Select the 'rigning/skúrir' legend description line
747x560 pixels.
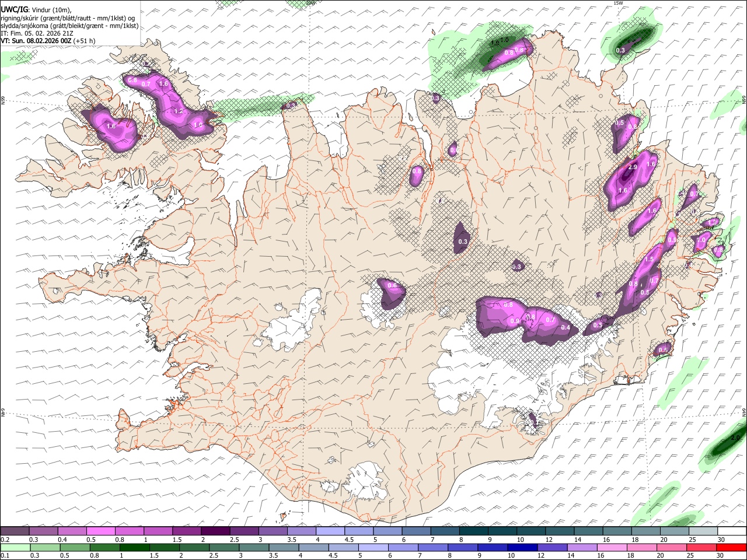point(68,17)
